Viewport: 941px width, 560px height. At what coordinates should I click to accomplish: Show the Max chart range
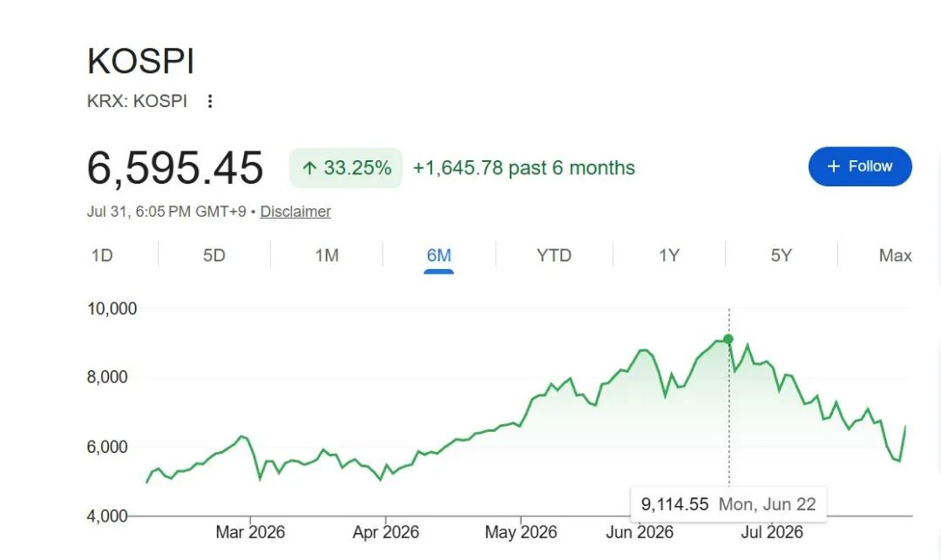(896, 255)
